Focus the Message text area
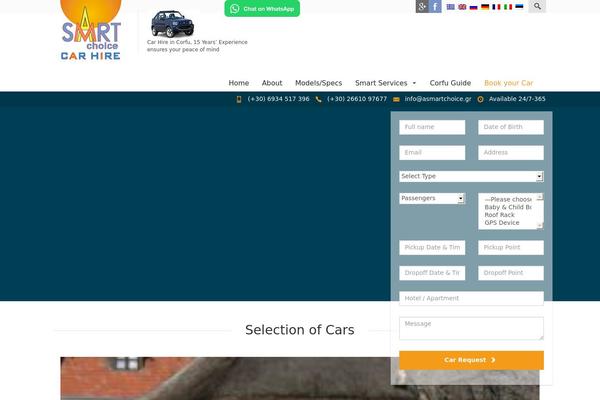The width and height of the screenshot is (600, 400). click(471, 328)
